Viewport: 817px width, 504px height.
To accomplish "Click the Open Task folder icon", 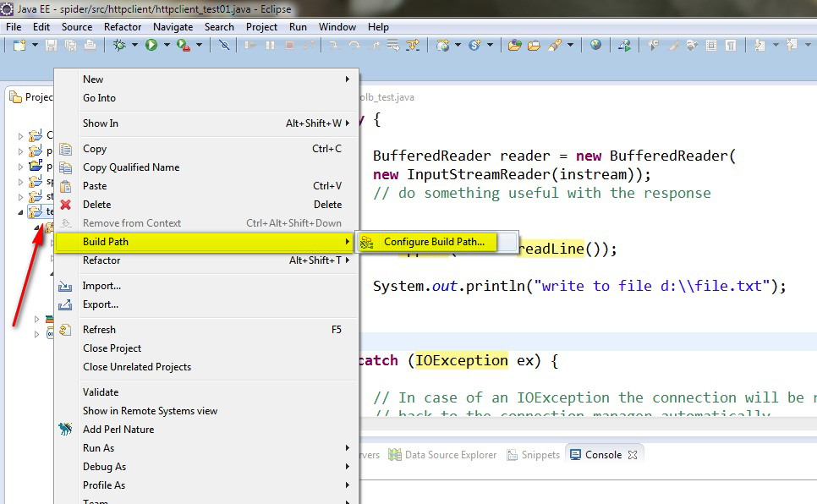I will 534,46.
